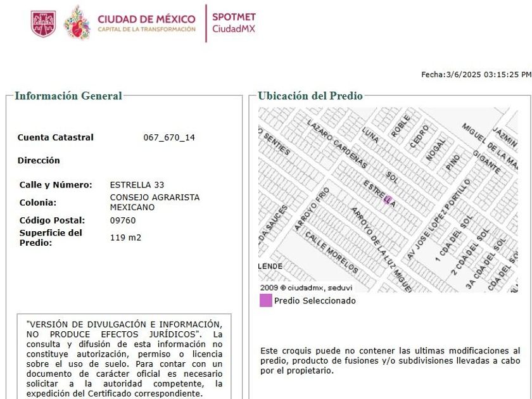Screen dimensions: 532x399
Task: Select the colonia CONSEJO AGRARISTA MEXICANO
Action: [x=155, y=202]
